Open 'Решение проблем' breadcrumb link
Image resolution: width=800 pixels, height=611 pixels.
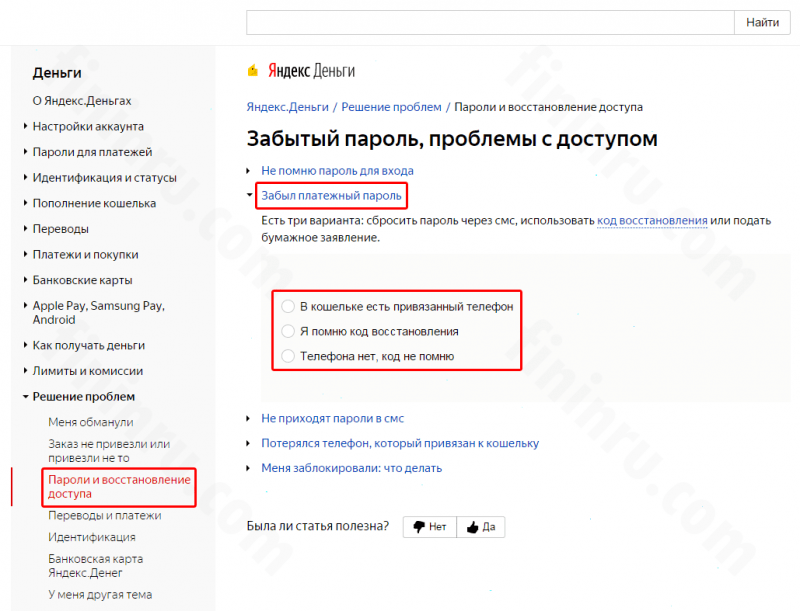(391, 107)
